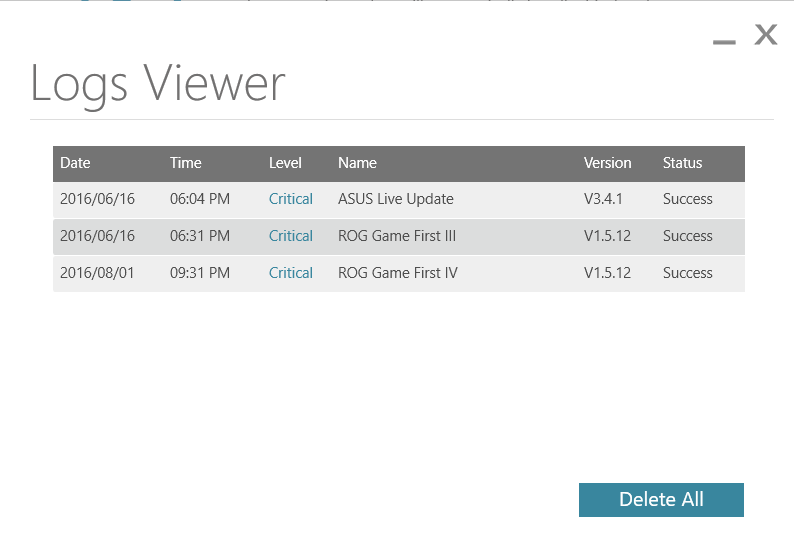This screenshot has width=794, height=553.
Task: Click the Status column header
Action: [x=682, y=163]
